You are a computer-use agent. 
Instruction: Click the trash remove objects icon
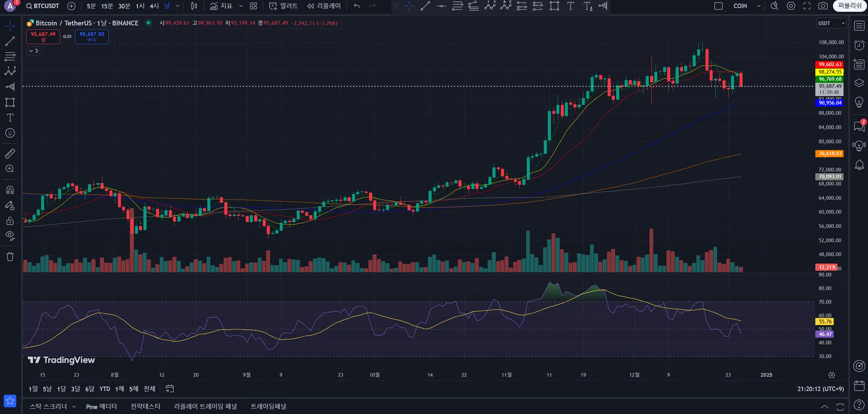tap(10, 257)
